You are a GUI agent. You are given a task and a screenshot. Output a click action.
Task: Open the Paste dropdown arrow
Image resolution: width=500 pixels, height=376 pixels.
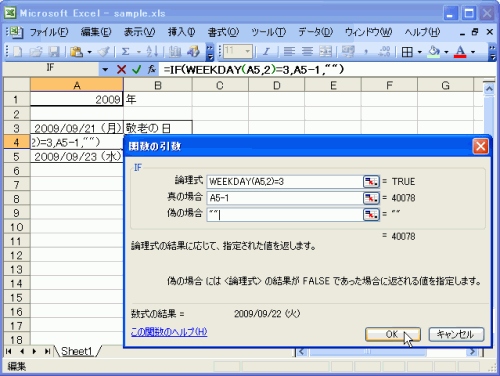(89, 52)
